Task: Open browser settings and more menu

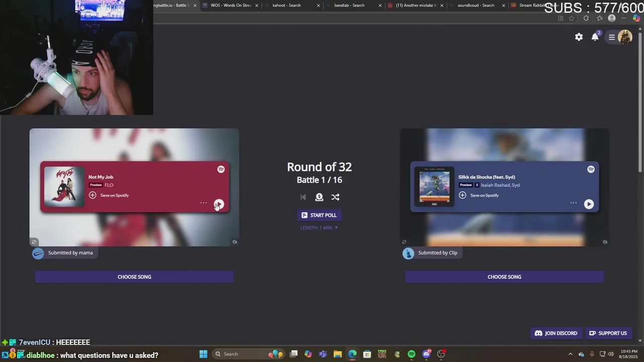Action: coord(624,18)
